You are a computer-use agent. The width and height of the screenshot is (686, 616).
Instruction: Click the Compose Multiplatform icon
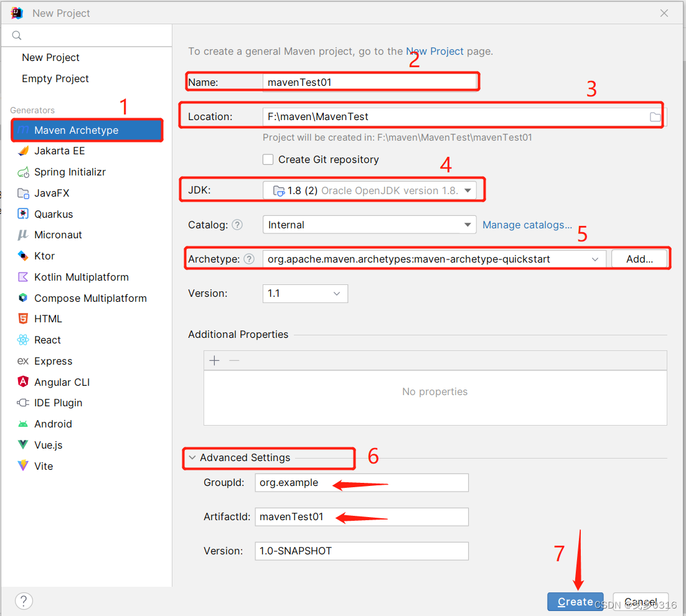23,297
